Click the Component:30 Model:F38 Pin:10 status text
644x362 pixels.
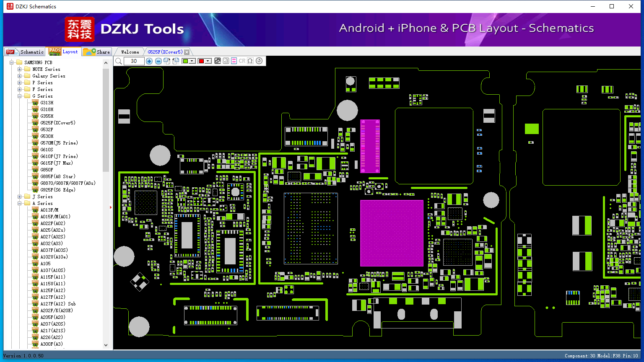[601, 356]
